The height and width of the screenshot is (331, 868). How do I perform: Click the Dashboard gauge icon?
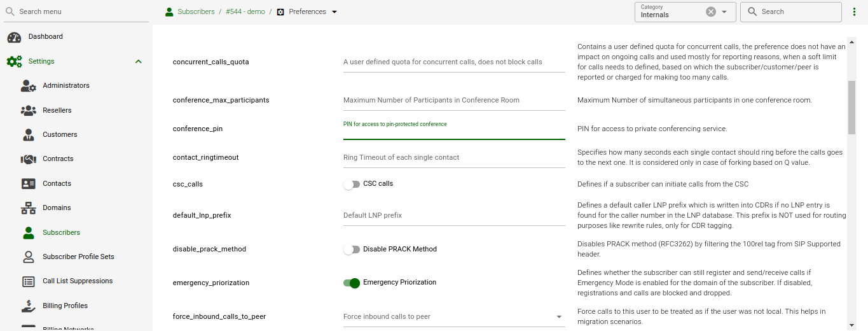pos(14,37)
